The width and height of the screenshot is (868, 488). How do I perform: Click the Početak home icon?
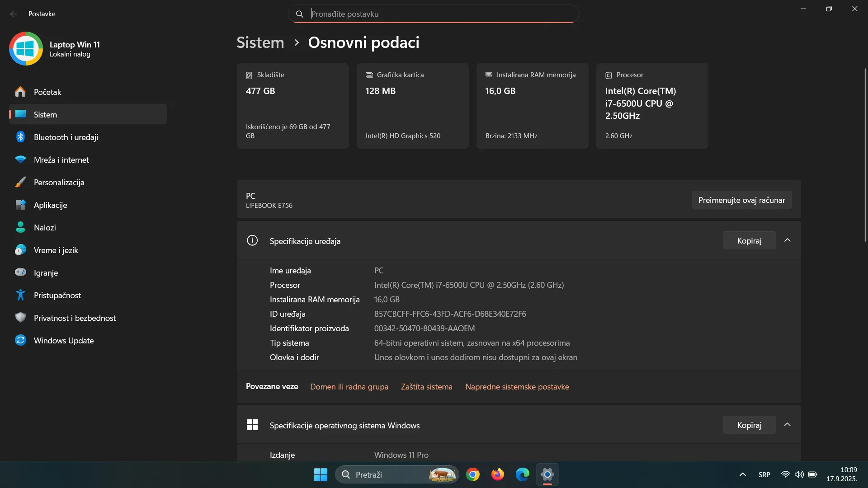(20, 92)
